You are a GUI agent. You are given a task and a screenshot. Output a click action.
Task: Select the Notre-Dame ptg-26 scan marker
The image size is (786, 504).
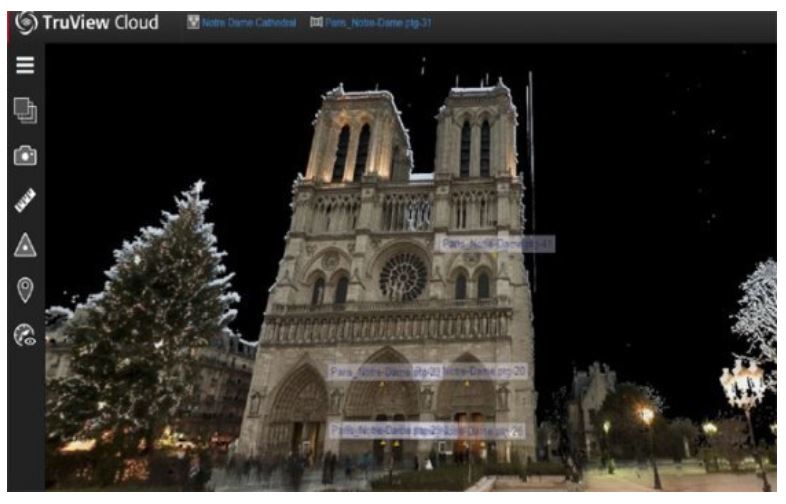484,430
